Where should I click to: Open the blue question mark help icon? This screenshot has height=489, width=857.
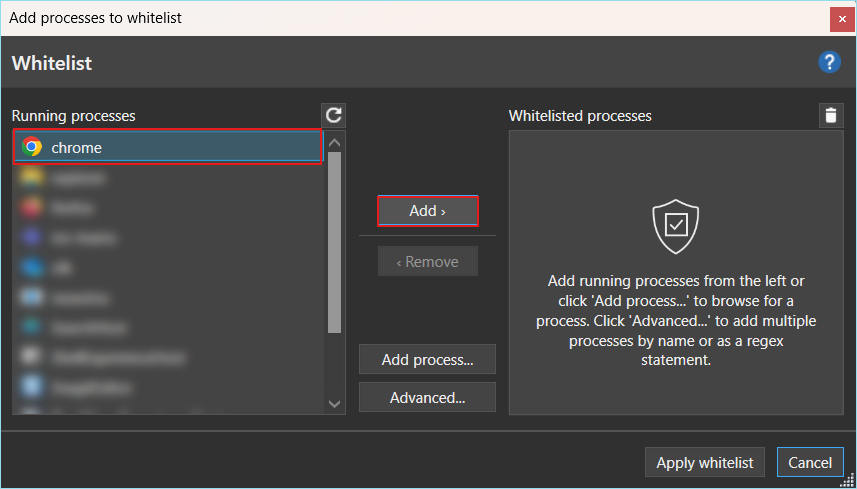click(829, 62)
